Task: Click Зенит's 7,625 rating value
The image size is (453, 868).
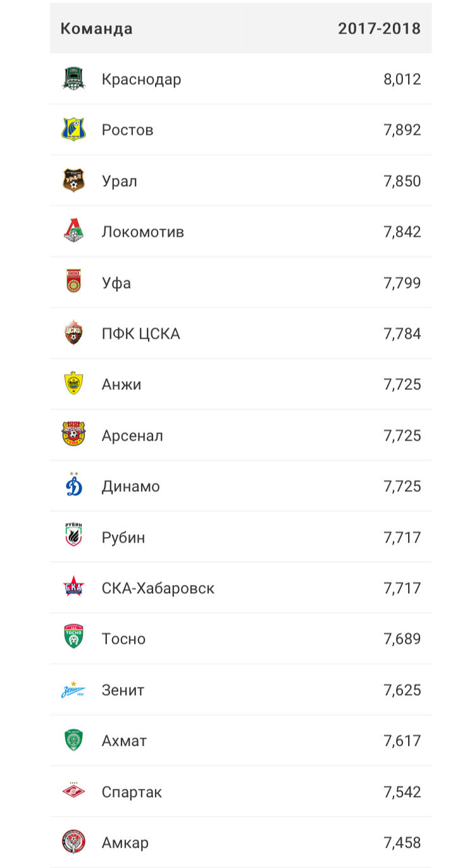Action: [x=402, y=689]
